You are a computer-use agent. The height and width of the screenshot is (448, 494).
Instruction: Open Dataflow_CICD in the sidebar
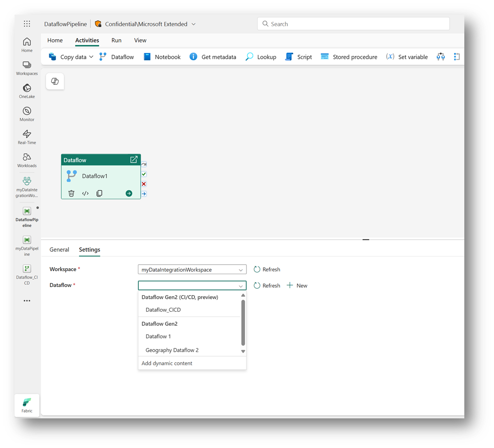coord(27,275)
